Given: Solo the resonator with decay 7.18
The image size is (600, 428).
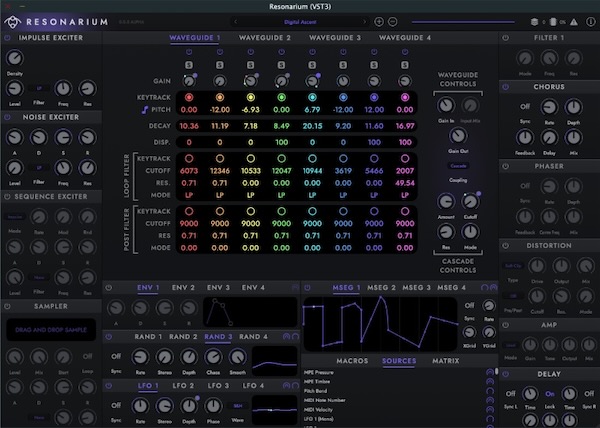Looking at the screenshot, I should 250,65.
